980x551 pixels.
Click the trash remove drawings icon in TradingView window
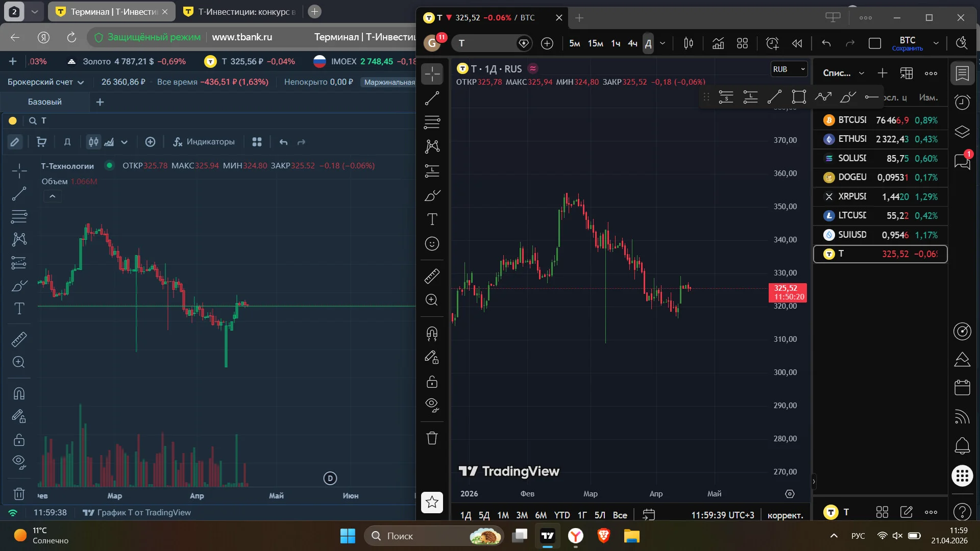coord(432,438)
